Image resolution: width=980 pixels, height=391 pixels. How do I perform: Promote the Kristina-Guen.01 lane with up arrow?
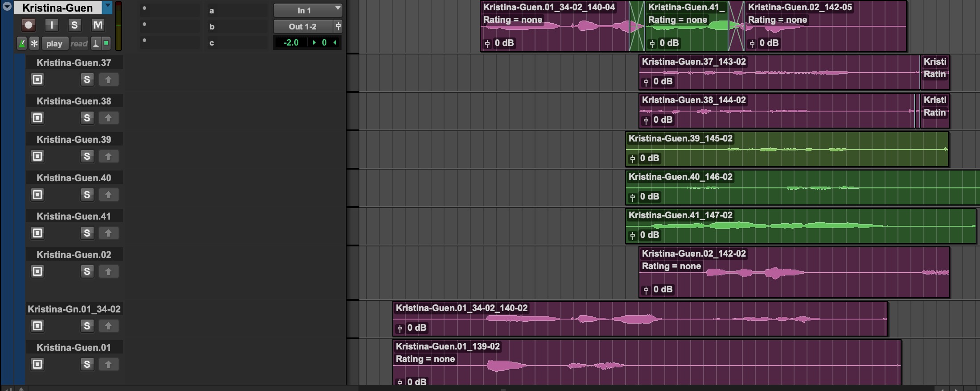tap(108, 364)
